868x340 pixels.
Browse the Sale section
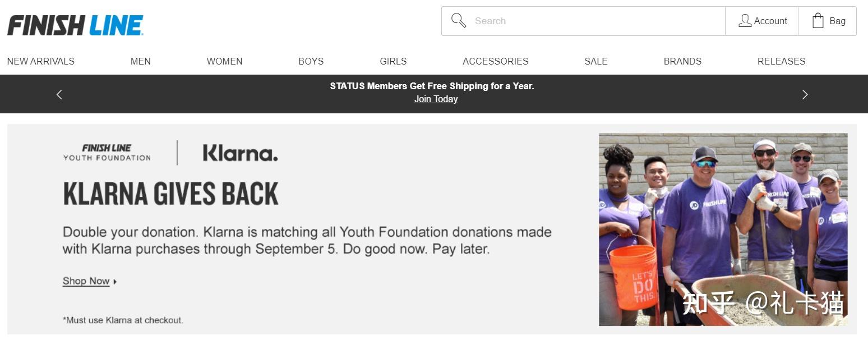point(595,61)
